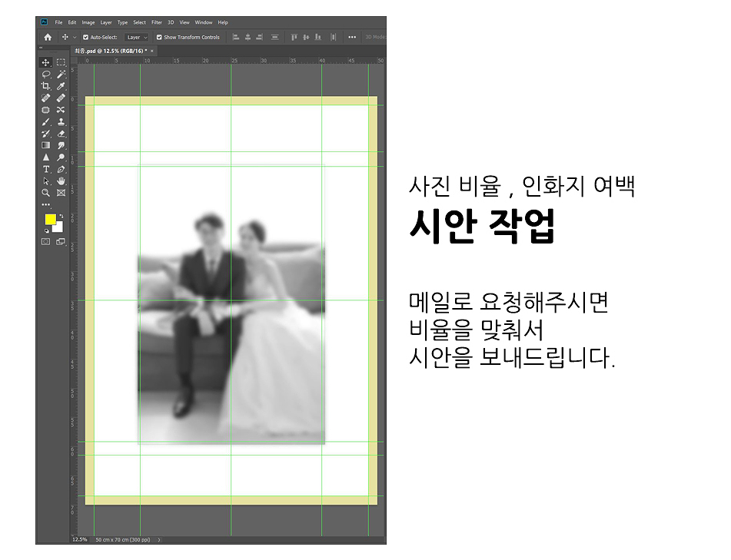Select the Frame tool
This screenshot has height=560, width=731.
(61, 192)
